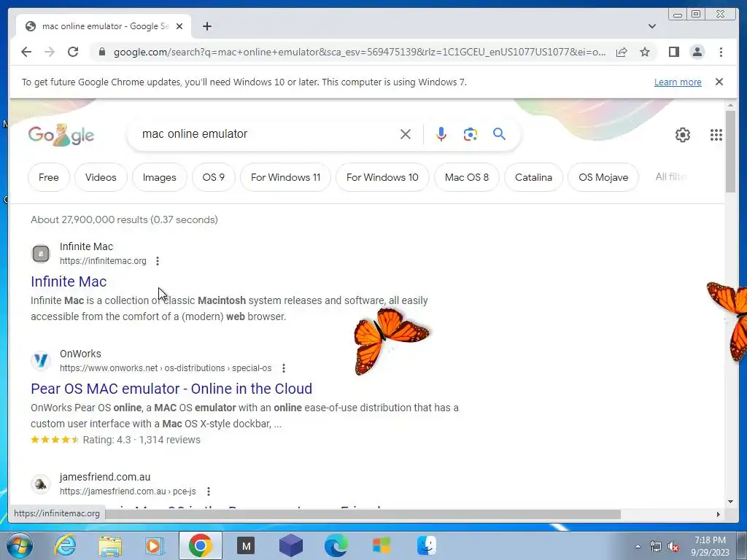Apply the Mac OS 8 filter

pos(466,177)
